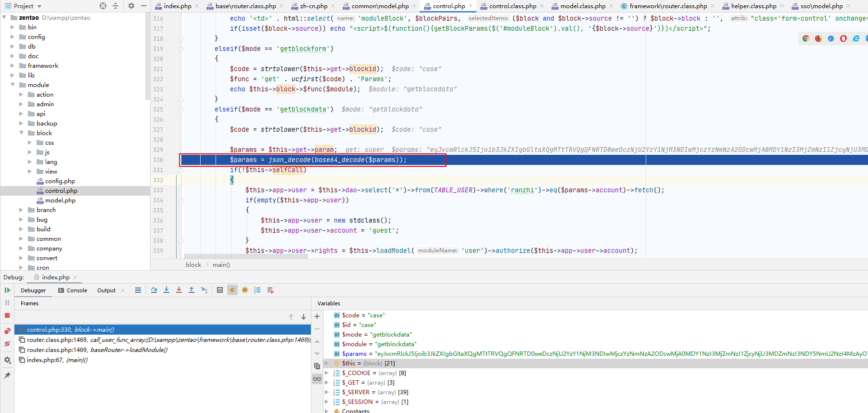The height and width of the screenshot is (413, 868).
Task: Resume program with the green play icon
Action: click(x=7, y=290)
